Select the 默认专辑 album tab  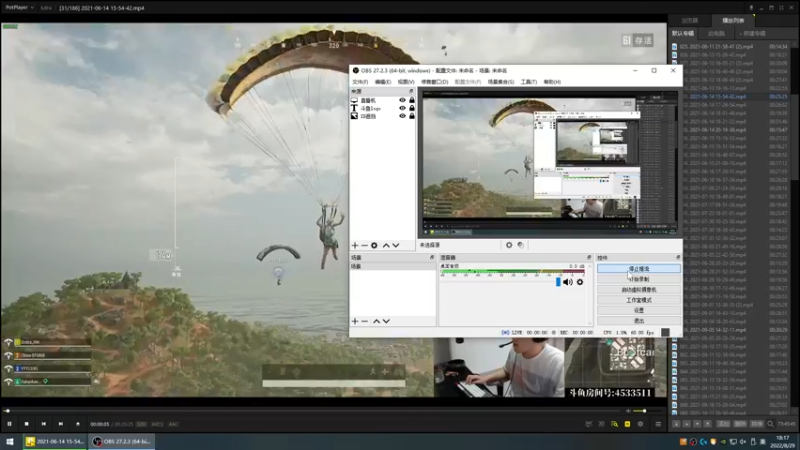click(683, 33)
